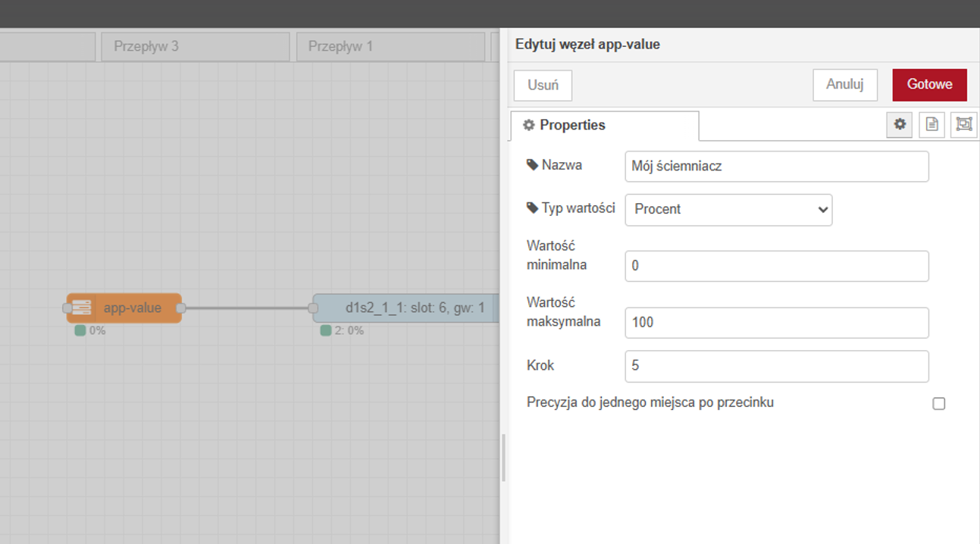
Task: Click the d1s2_1_1 node input port
Action: point(313,308)
